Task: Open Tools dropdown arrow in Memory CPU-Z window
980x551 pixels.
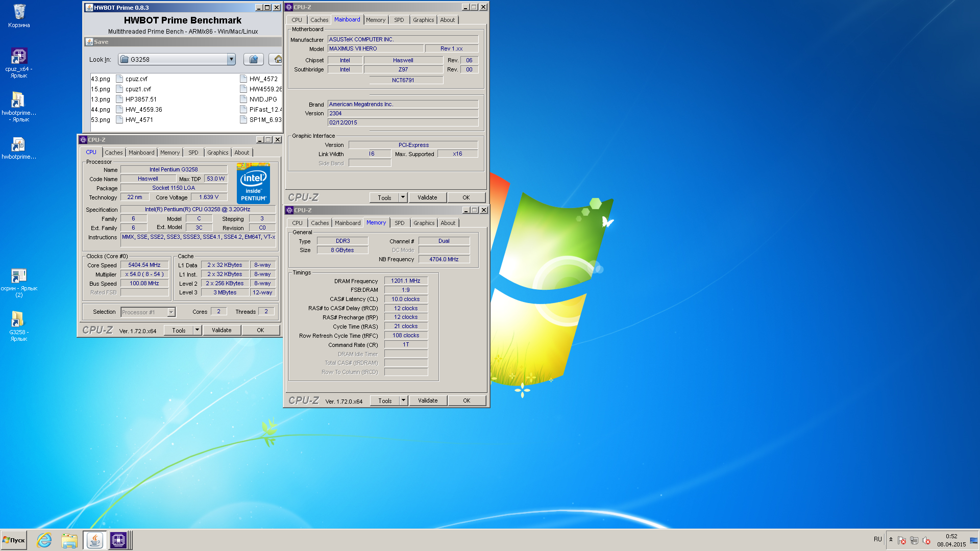Action: click(x=403, y=400)
